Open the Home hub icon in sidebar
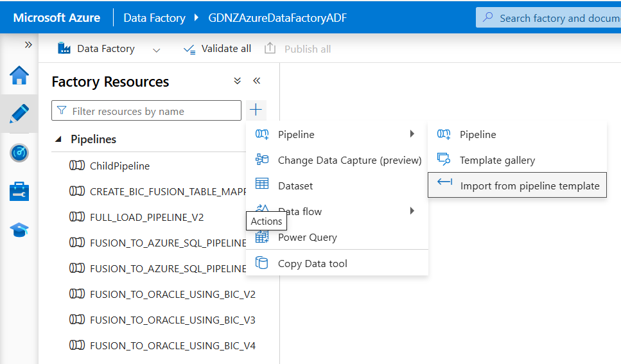The width and height of the screenshot is (621, 364). pos(19,75)
